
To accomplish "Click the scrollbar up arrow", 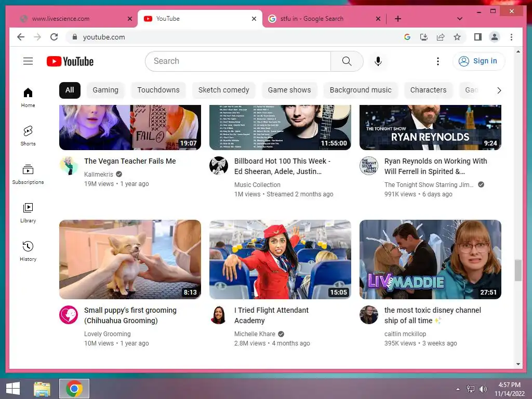I will tap(518, 51).
